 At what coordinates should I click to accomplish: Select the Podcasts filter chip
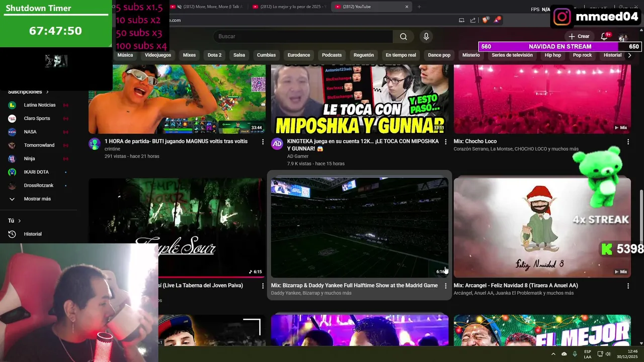[x=332, y=55]
